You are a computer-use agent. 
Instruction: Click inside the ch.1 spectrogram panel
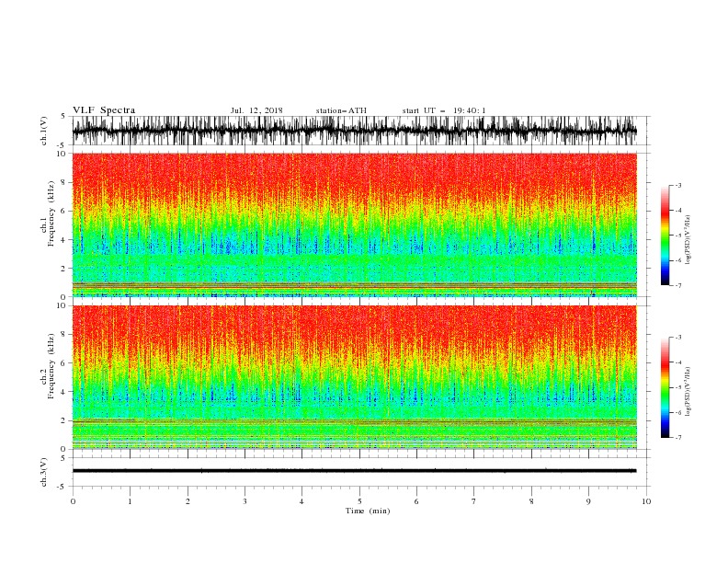click(355, 224)
